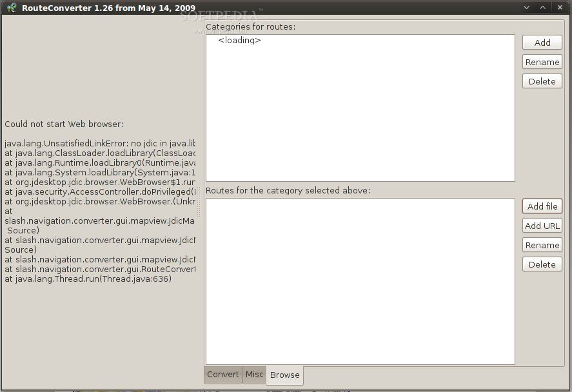Rename the selected category
Image resolution: width=572 pixels, height=392 pixels.
pyautogui.click(x=542, y=62)
